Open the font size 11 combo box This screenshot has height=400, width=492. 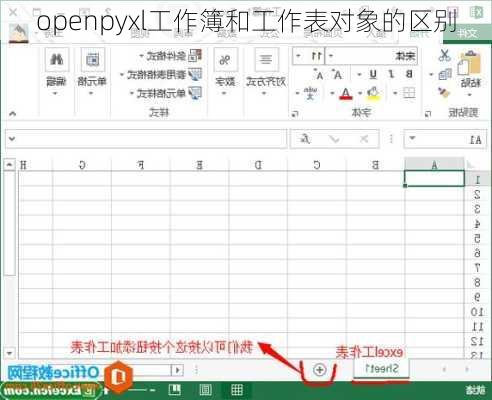309,56
